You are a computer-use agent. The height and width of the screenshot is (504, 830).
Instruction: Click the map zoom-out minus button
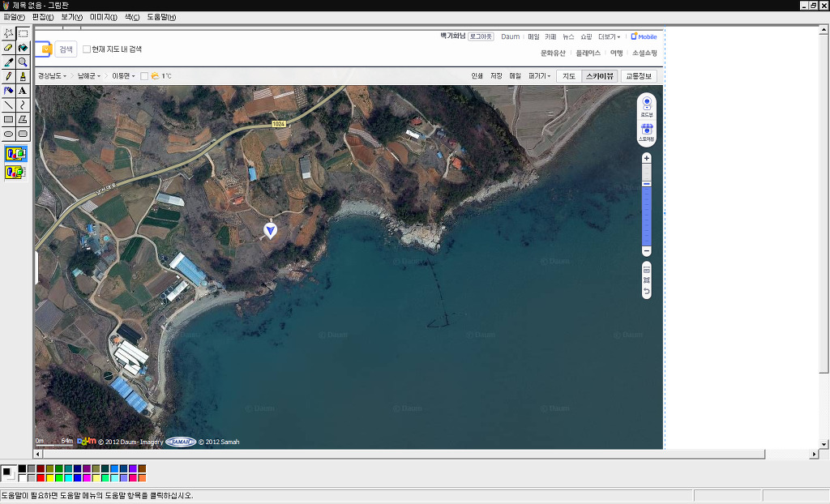646,250
